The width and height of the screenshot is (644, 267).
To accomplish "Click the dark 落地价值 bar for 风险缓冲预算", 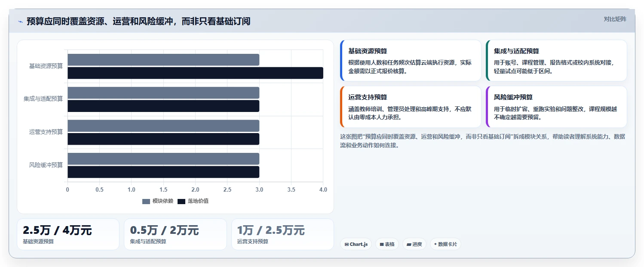I will pyautogui.click(x=163, y=172).
